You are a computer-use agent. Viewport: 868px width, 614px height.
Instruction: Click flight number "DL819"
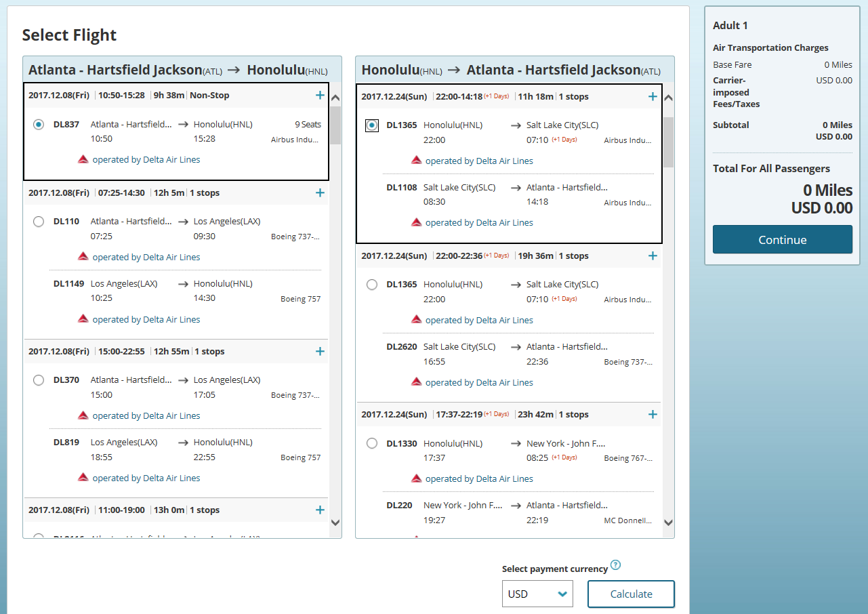pyautogui.click(x=66, y=443)
